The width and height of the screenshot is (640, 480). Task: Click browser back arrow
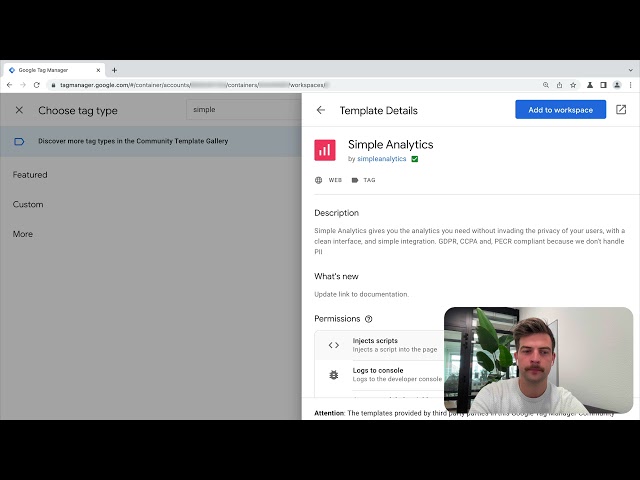click(x=9, y=85)
